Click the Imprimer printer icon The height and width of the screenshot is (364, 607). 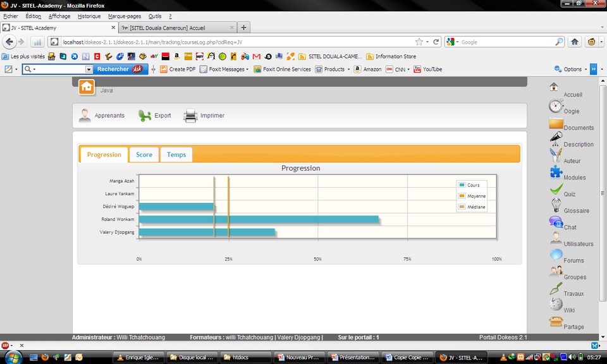pos(190,116)
